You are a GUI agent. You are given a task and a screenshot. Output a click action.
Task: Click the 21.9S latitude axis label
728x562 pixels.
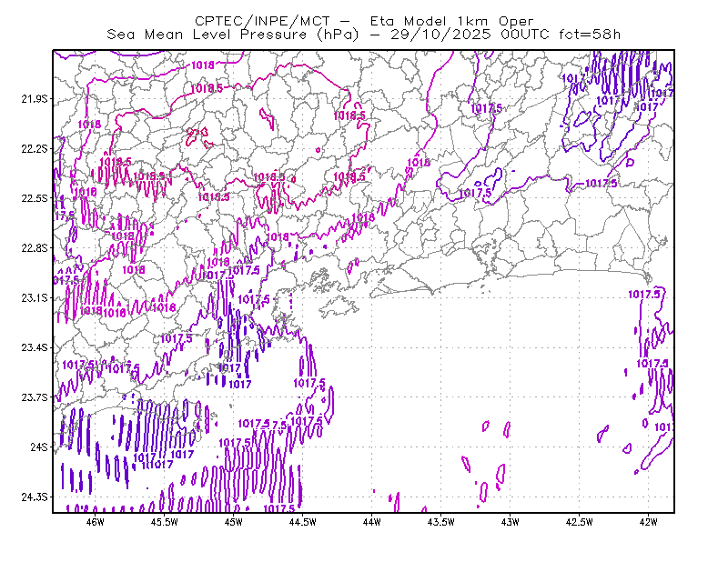(x=35, y=99)
